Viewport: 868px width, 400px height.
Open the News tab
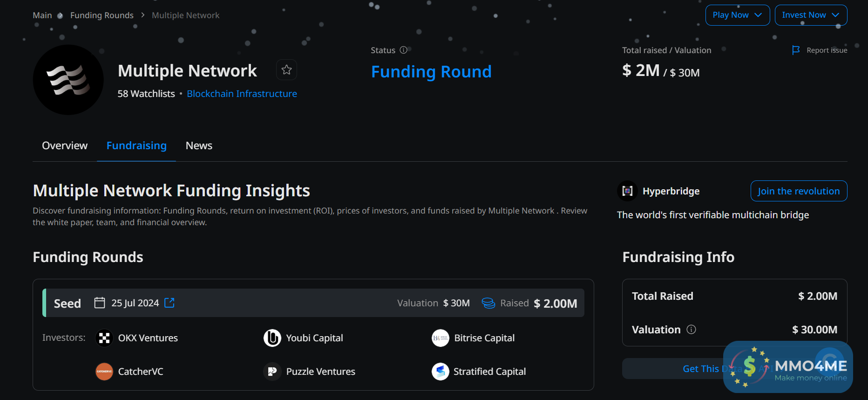tap(199, 145)
